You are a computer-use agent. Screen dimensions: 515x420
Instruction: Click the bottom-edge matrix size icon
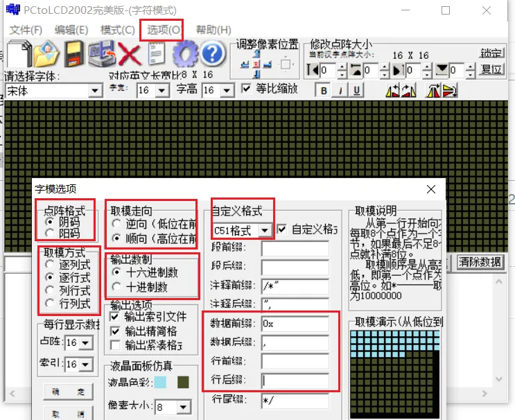click(x=442, y=70)
